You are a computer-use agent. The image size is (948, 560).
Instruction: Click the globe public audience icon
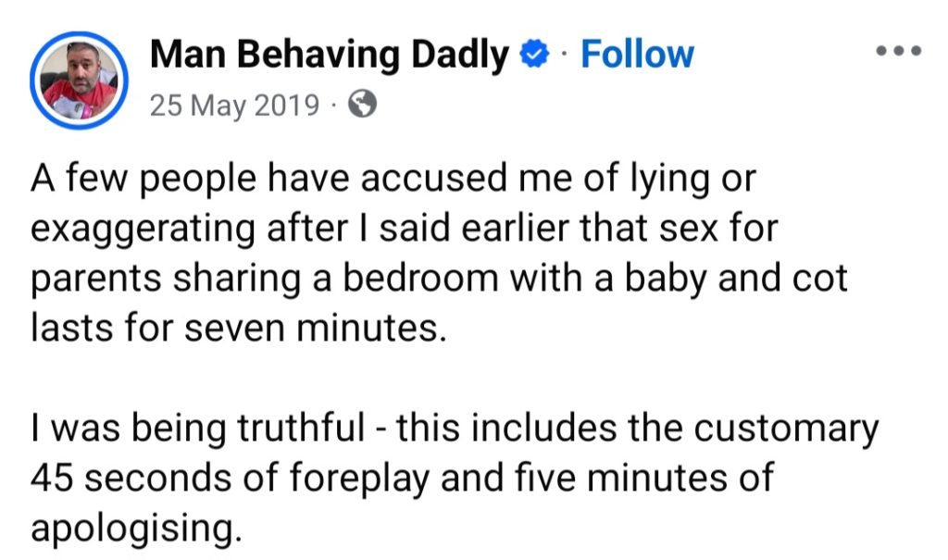362,106
